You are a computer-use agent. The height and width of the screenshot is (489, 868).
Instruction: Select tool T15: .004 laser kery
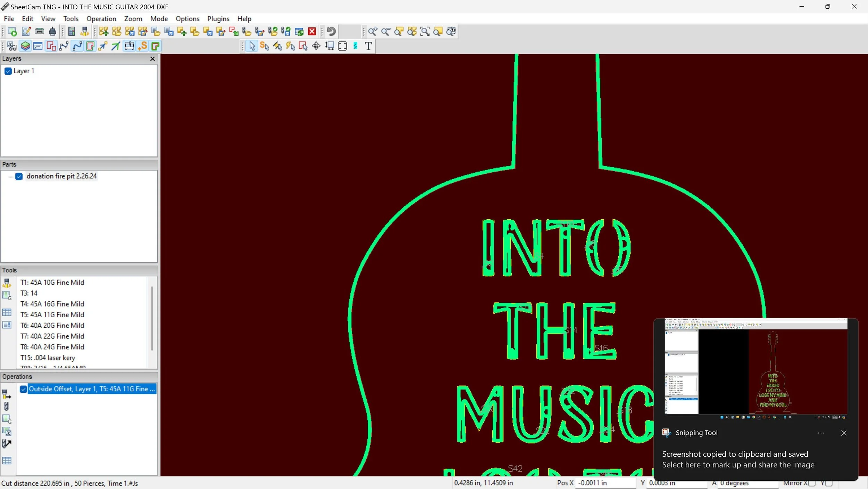pyautogui.click(x=48, y=358)
